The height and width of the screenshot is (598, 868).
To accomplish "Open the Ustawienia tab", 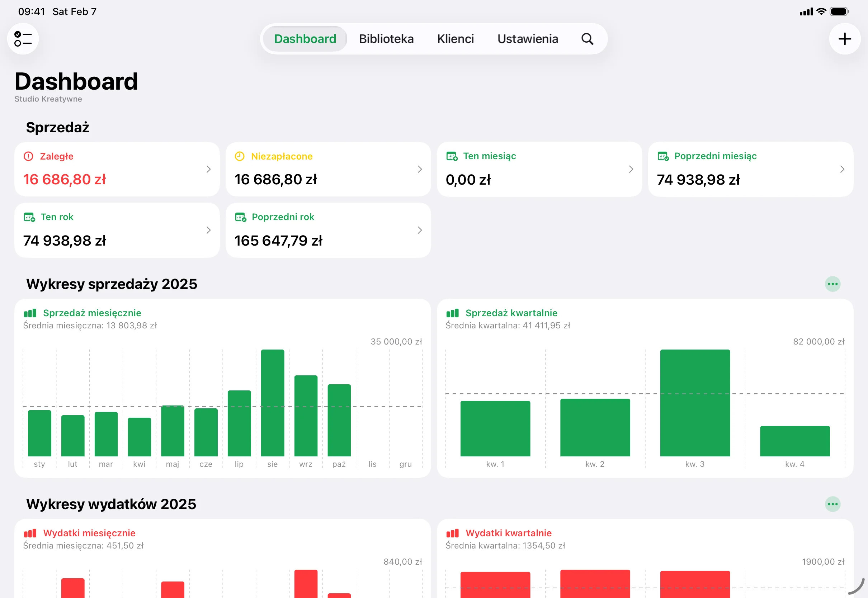I will coord(527,39).
